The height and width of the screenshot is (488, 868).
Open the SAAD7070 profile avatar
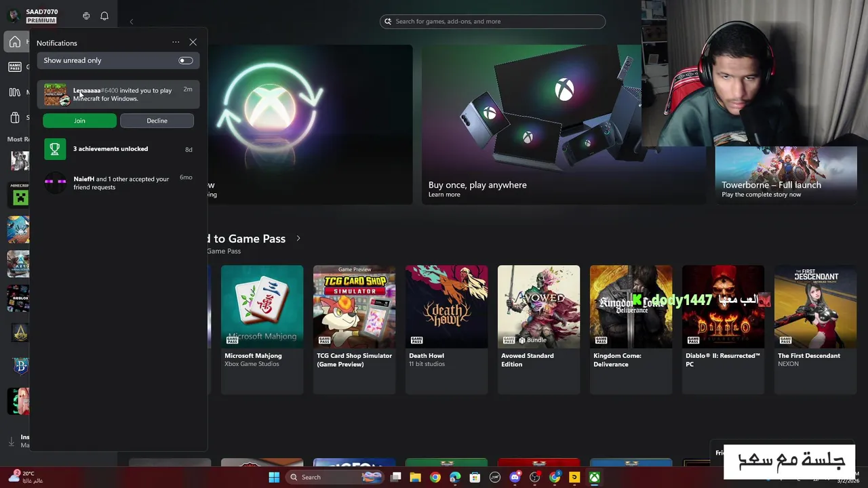(14, 16)
